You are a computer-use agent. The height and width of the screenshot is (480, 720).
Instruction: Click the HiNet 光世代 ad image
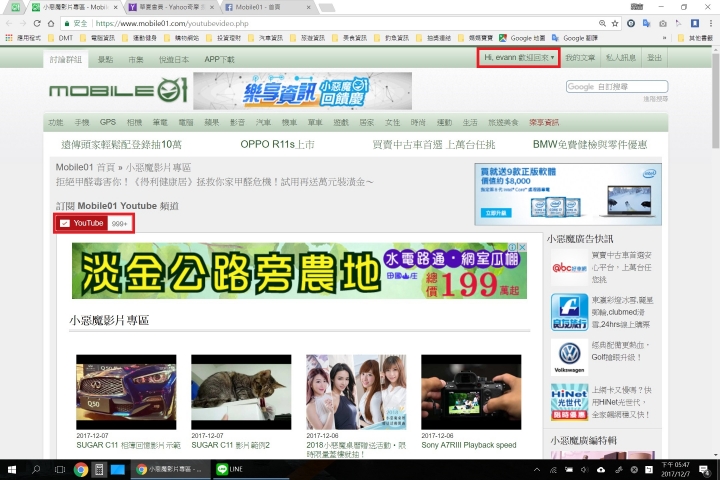(x=569, y=402)
